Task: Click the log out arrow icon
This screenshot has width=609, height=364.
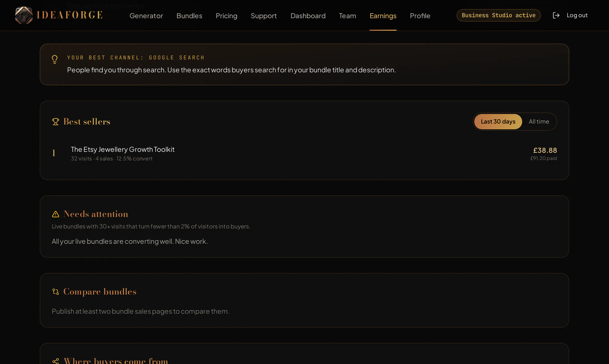Action: 556,15
